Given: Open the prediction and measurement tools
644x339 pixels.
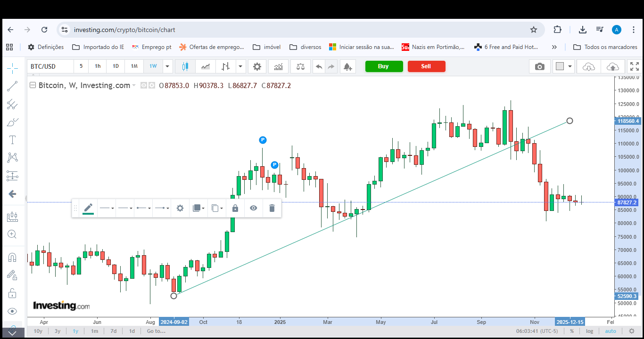Looking at the screenshot, I should (x=12, y=176).
